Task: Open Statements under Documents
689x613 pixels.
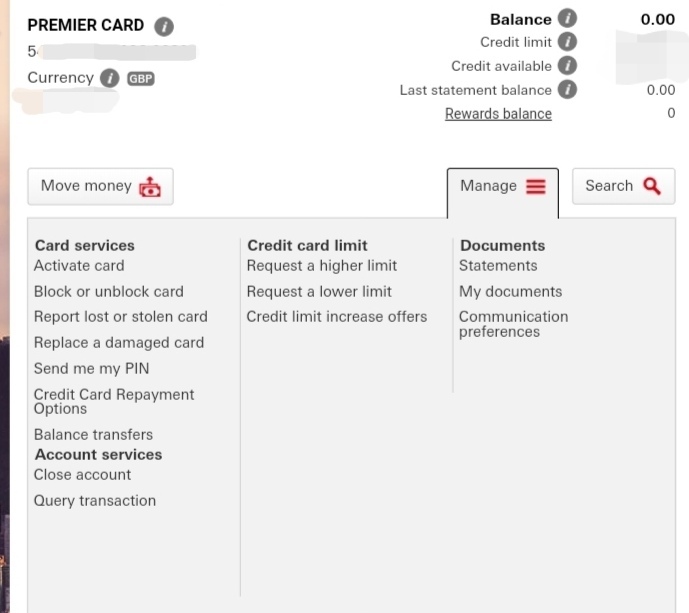Action: tap(498, 266)
